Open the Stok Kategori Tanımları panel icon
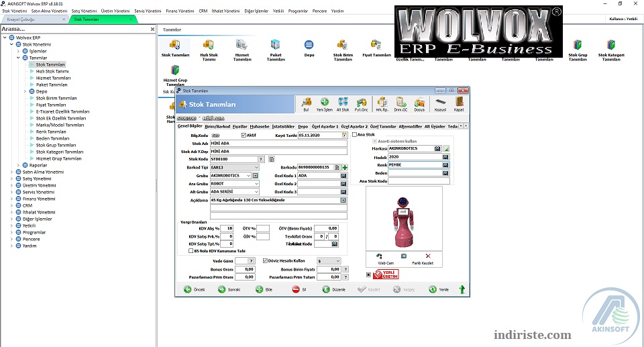This screenshot has width=644, height=347. [611, 50]
